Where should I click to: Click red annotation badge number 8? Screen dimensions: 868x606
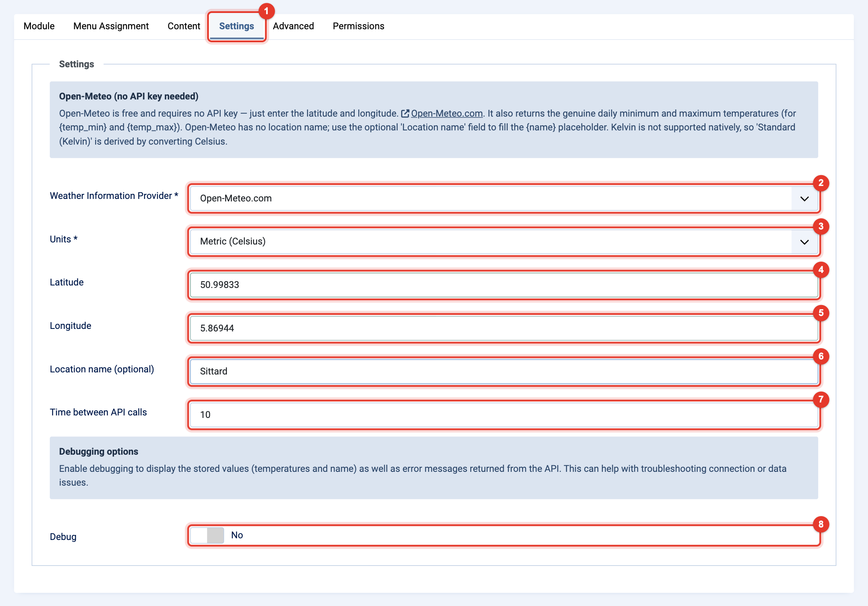(821, 524)
